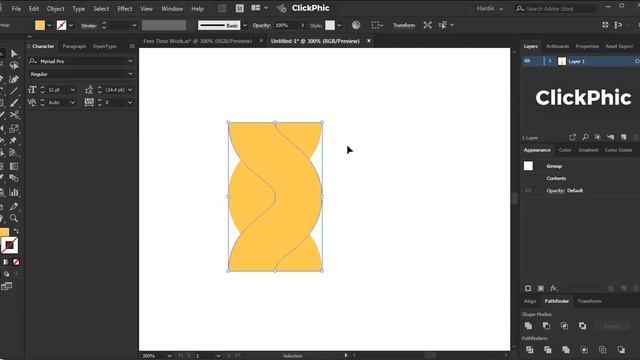
Task: Select the Puppet Warp pin tool
Action: pyautogui.click(x=13, y=140)
